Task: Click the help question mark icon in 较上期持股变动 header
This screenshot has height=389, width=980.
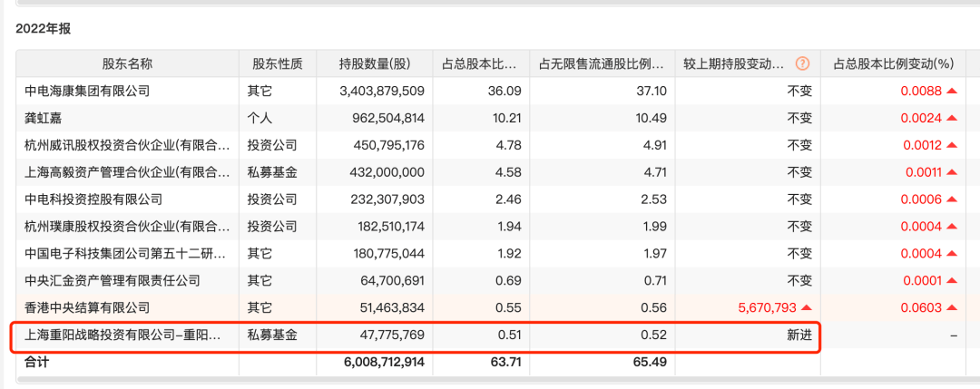Action: point(802,63)
